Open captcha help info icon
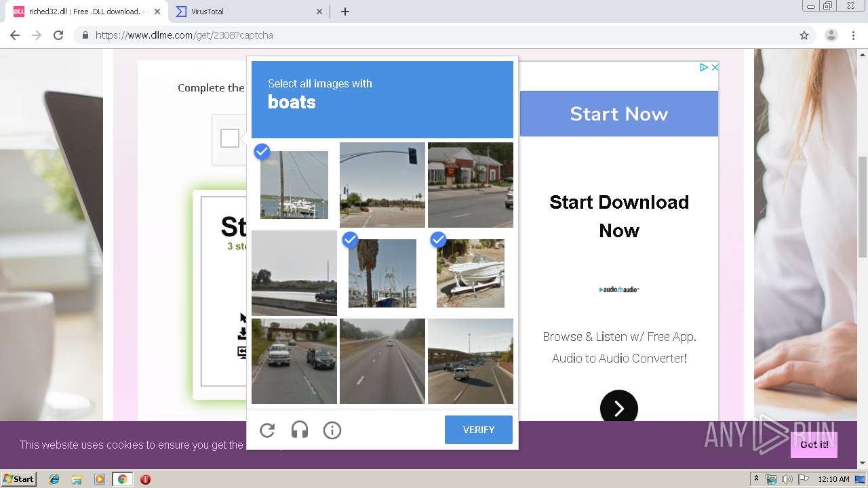 click(x=332, y=430)
